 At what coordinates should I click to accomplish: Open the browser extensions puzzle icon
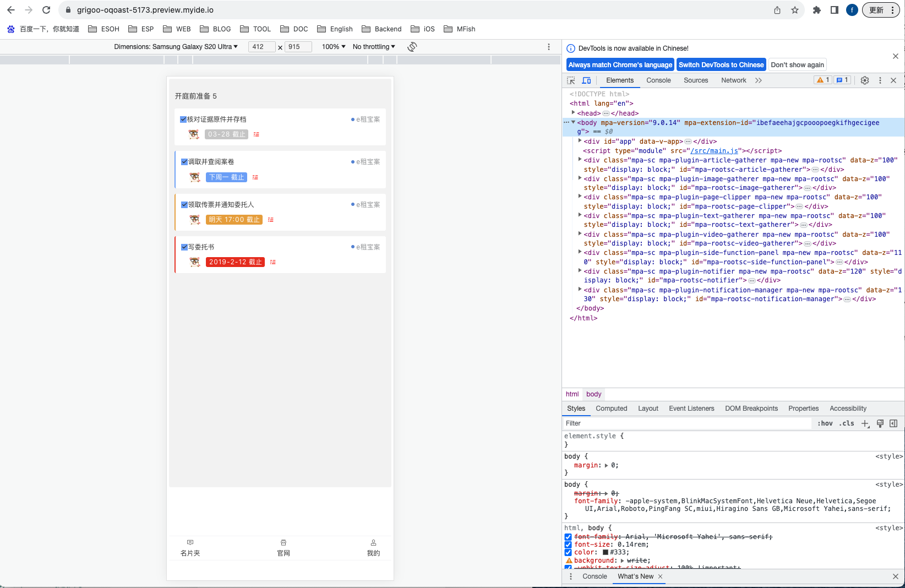[x=817, y=10]
